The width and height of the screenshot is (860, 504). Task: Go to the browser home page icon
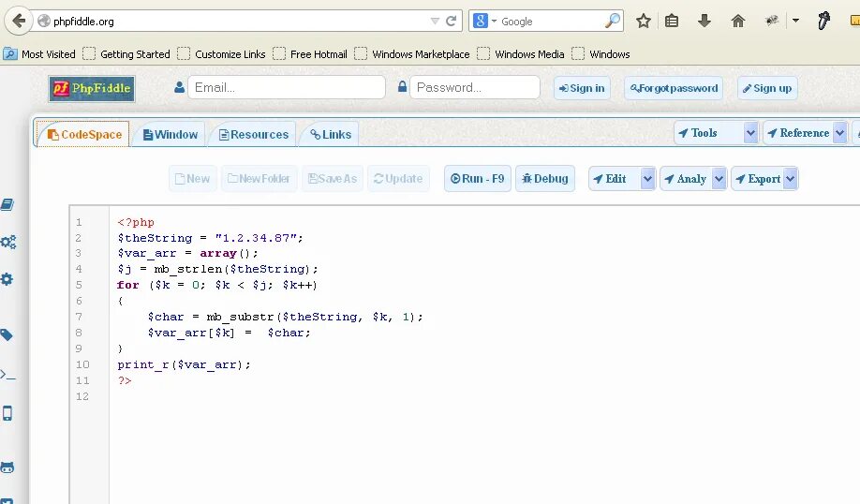[x=738, y=22]
